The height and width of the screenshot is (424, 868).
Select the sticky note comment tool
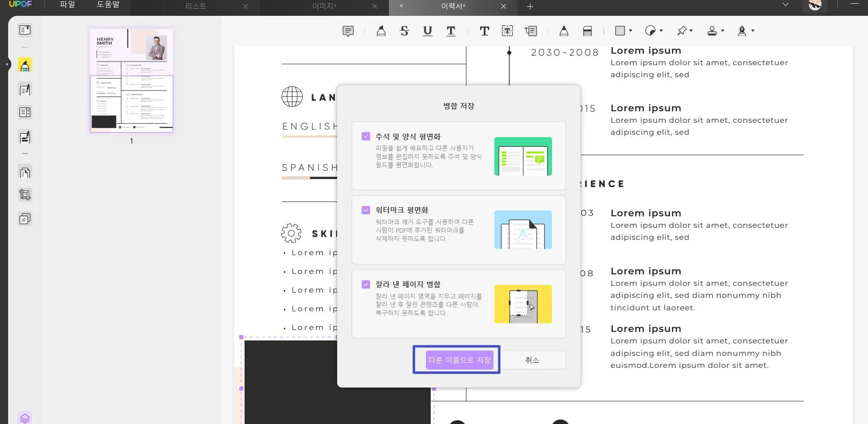(x=348, y=31)
